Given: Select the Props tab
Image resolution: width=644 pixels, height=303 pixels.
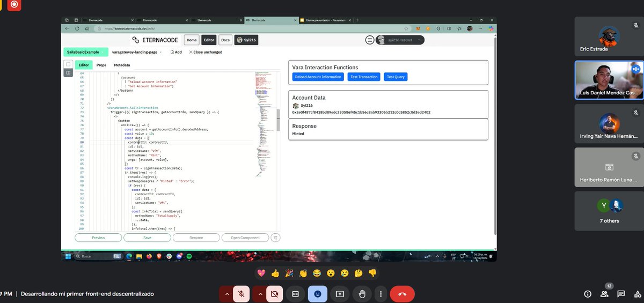Looking at the screenshot, I should [101, 65].
